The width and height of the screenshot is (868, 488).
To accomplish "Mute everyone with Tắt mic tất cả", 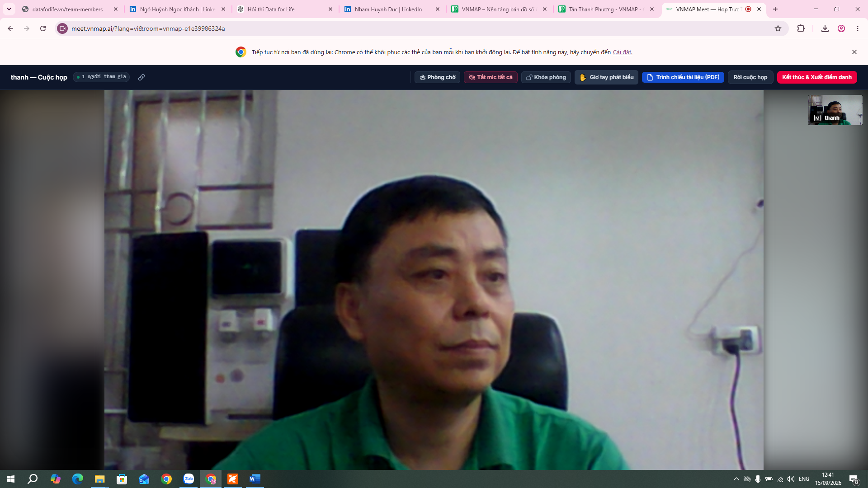I will point(491,77).
